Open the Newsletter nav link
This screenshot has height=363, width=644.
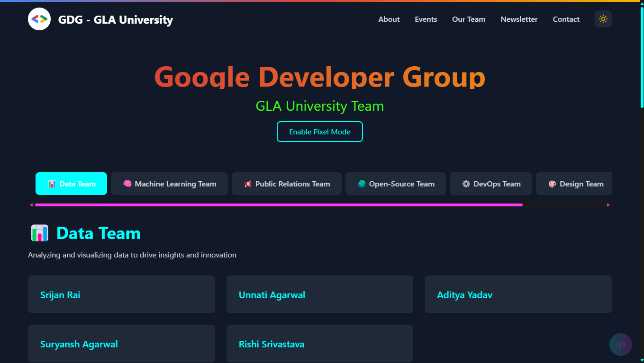click(x=519, y=19)
